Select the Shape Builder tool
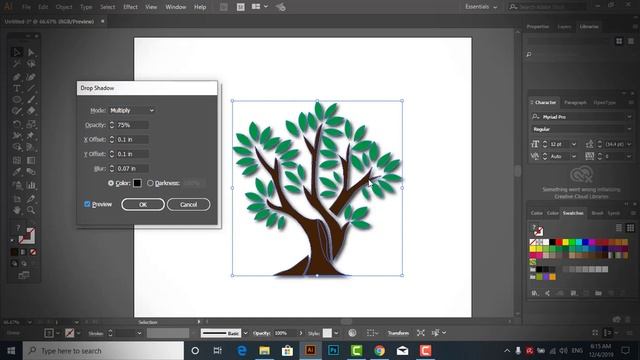The image size is (640, 360). coord(17,147)
